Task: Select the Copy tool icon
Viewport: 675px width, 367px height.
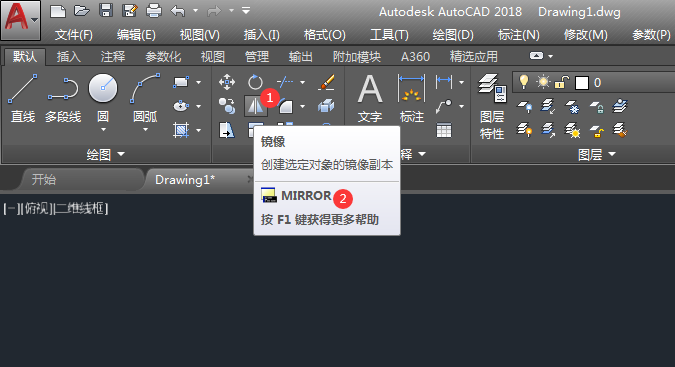Action: (x=226, y=106)
